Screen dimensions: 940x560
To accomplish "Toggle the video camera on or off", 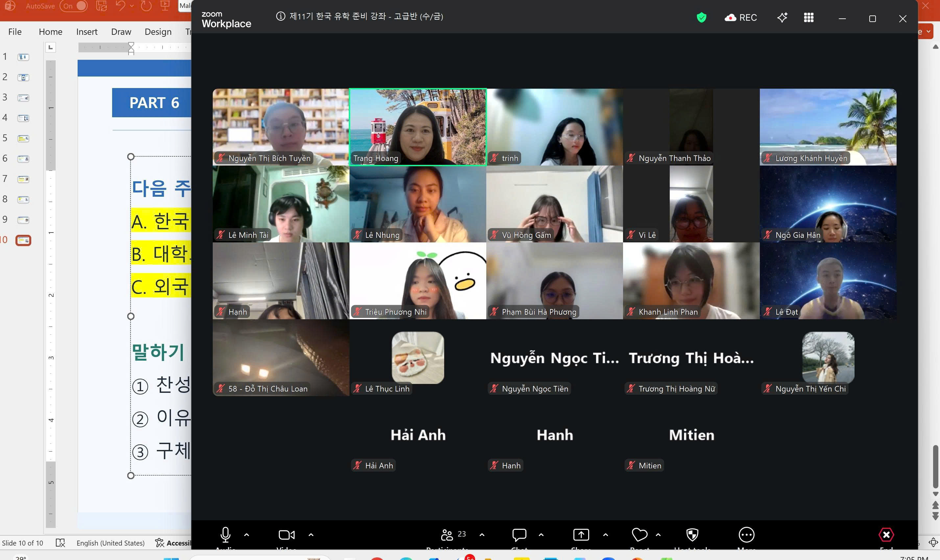I will coord(287,534).
